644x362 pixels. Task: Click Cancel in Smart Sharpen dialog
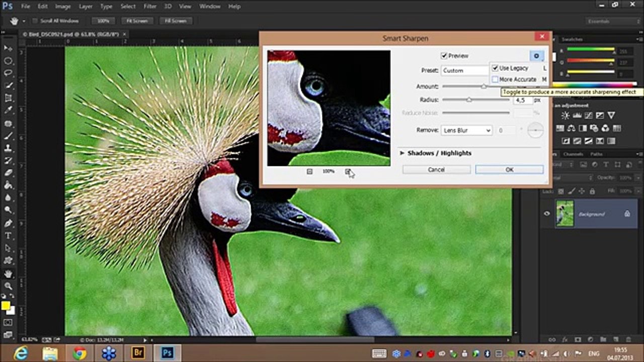[436, 170]
